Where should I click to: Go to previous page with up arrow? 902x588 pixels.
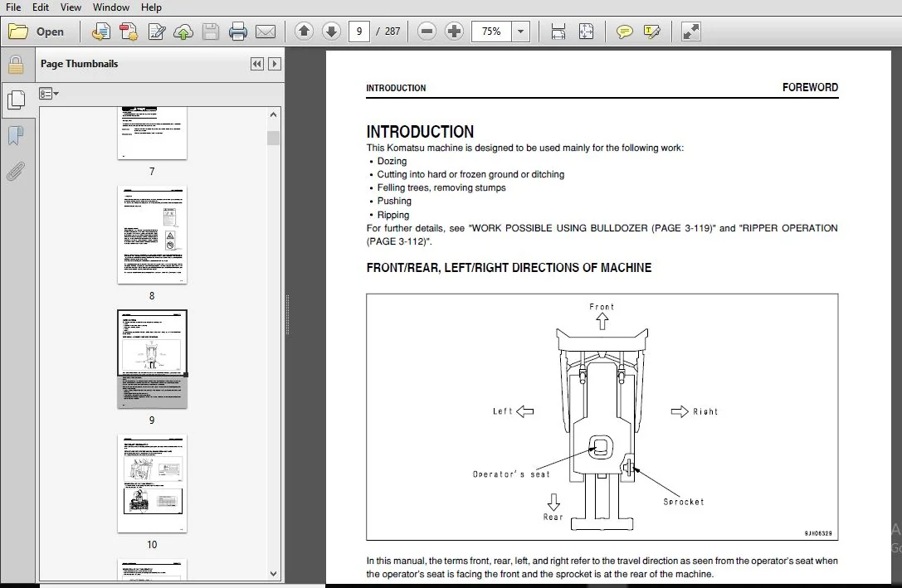pyautogui.click(x=304, y=31)
